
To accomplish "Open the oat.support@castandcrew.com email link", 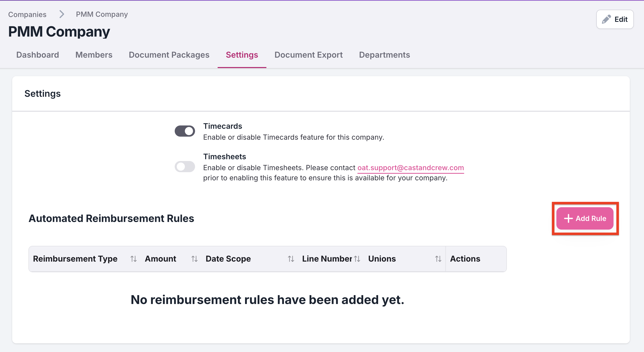I will (411, 168).
